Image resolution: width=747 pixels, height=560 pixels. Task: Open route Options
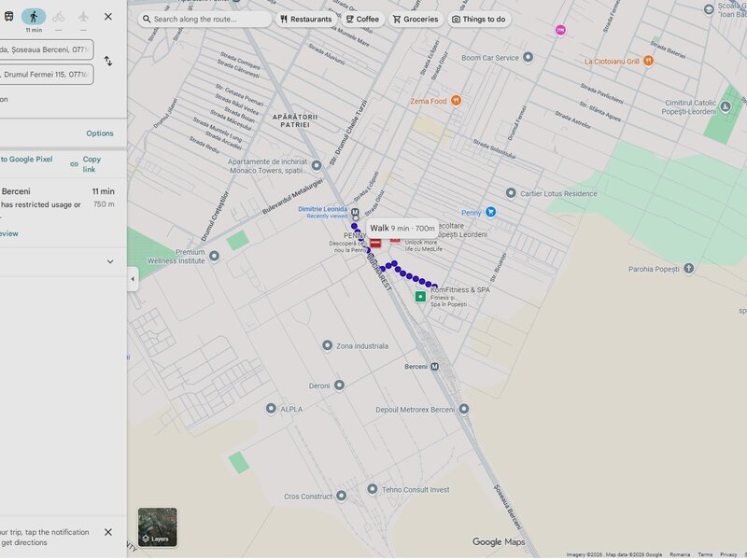(100, 133)
